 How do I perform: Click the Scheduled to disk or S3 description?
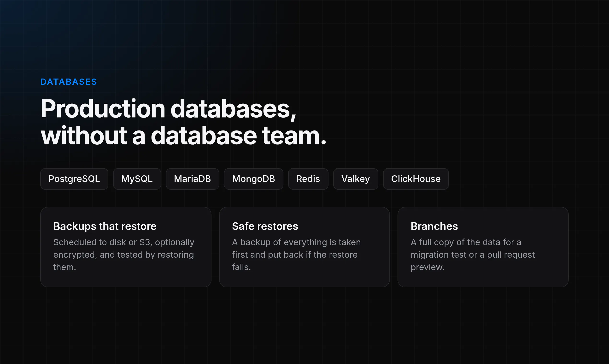tap(124, 255)
